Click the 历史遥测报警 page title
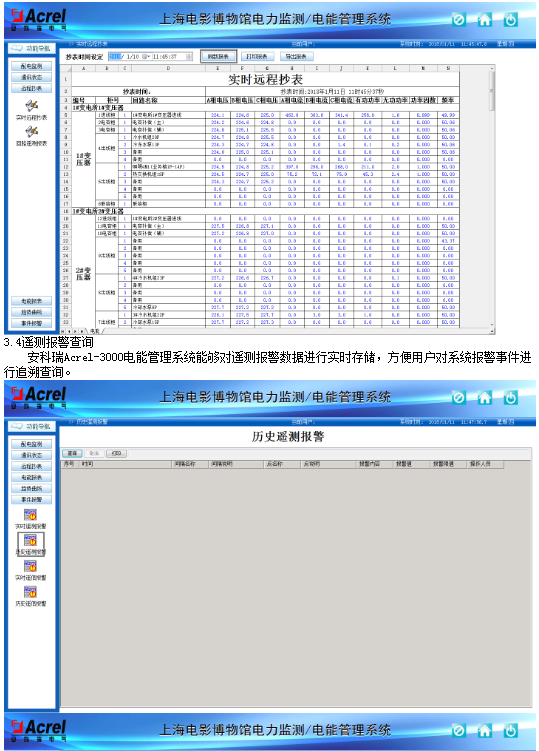Viewport: 539px width, 751px height. (288, 436)
